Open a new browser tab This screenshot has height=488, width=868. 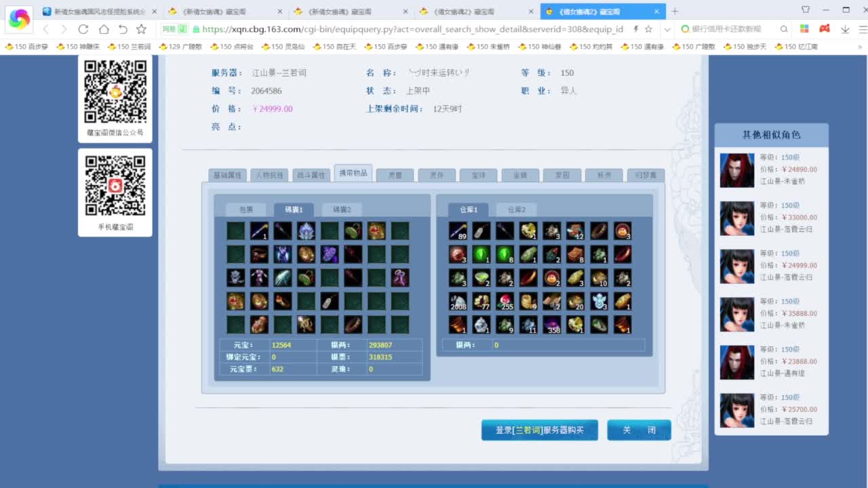tap(674, 12)
